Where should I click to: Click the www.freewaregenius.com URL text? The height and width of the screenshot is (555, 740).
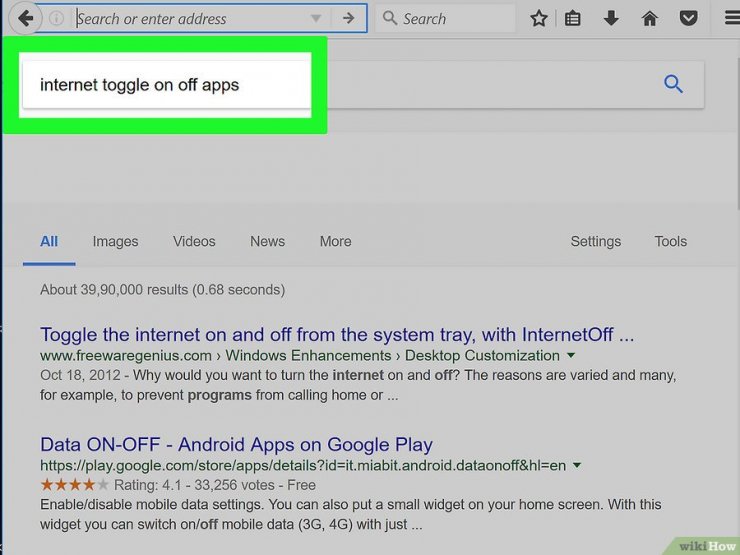pyautogui.click(x=126, y=355)
